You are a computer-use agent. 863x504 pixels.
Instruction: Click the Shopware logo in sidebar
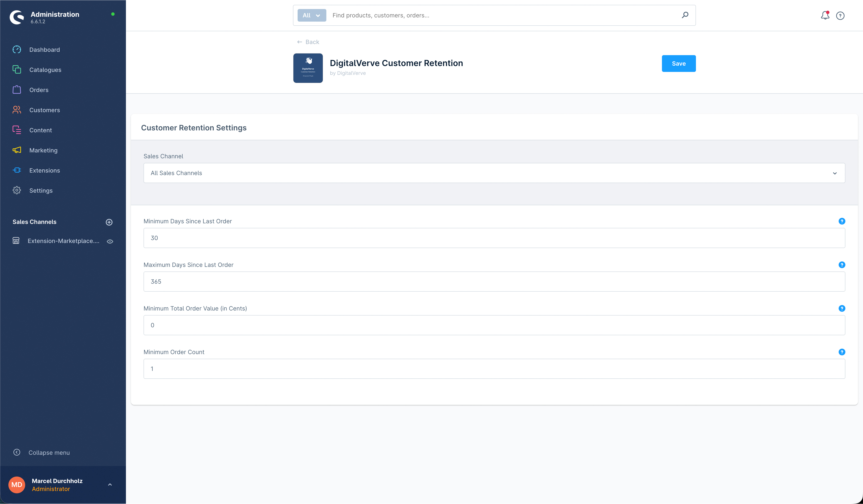click(x=17, y=17)
